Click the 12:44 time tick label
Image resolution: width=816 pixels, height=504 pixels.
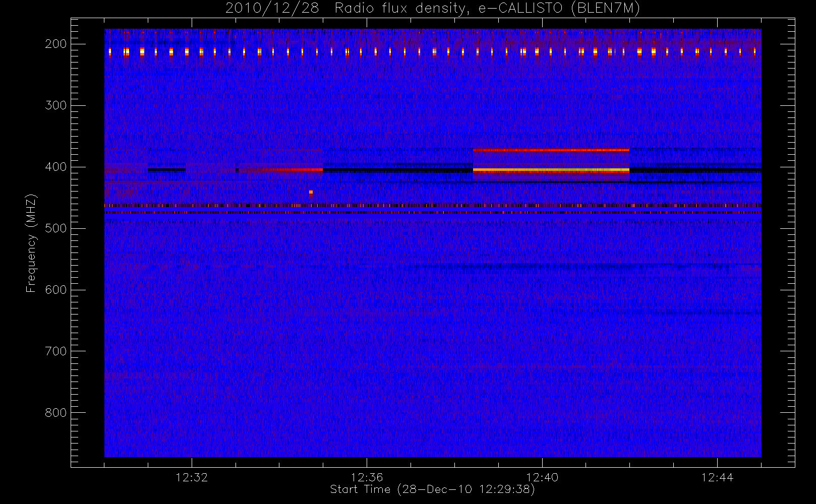717,477
